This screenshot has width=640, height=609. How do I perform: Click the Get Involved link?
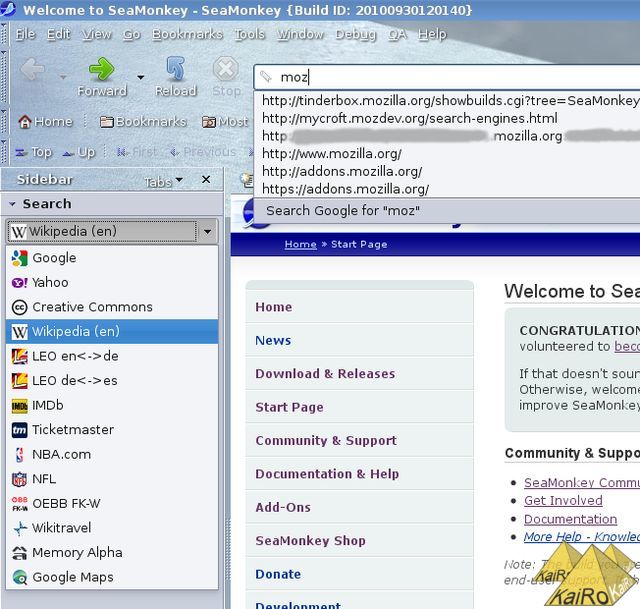[563, 500]
